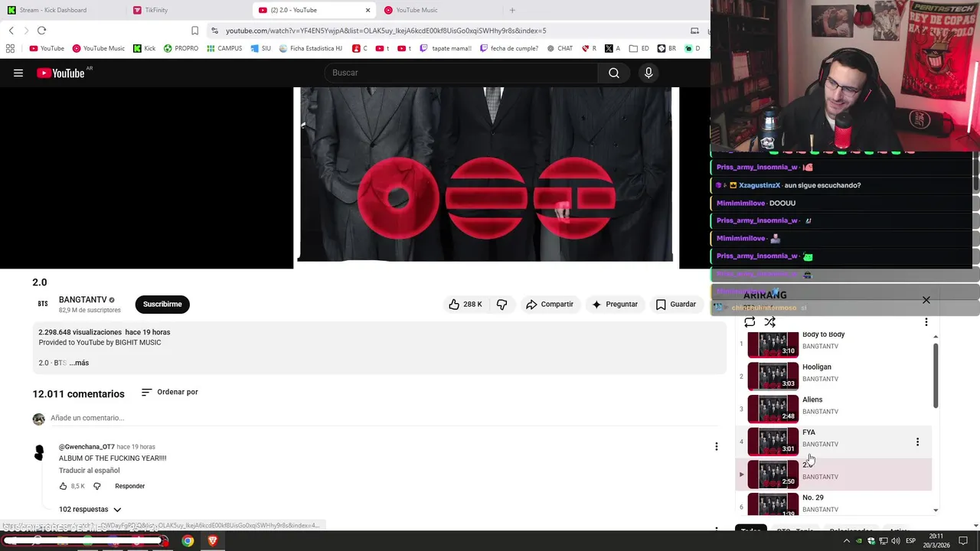Open the BANGTANTV channel name link

click(83, 300)
